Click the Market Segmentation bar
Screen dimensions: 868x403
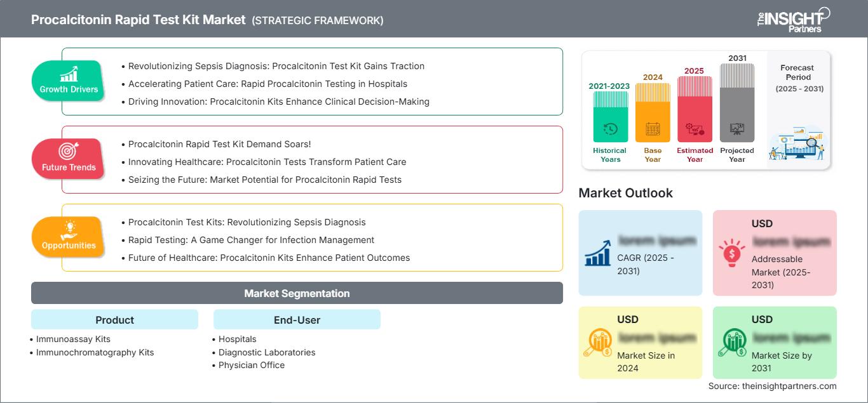coord(297,293)
